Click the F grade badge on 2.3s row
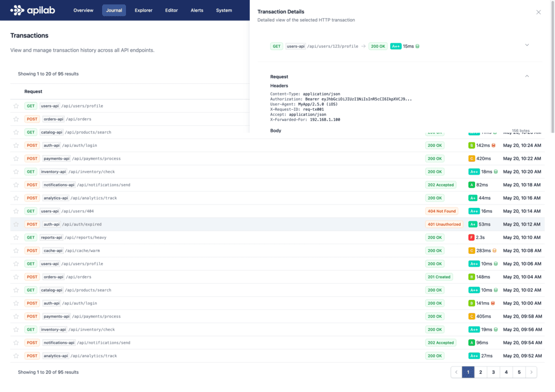 [471, 237]
